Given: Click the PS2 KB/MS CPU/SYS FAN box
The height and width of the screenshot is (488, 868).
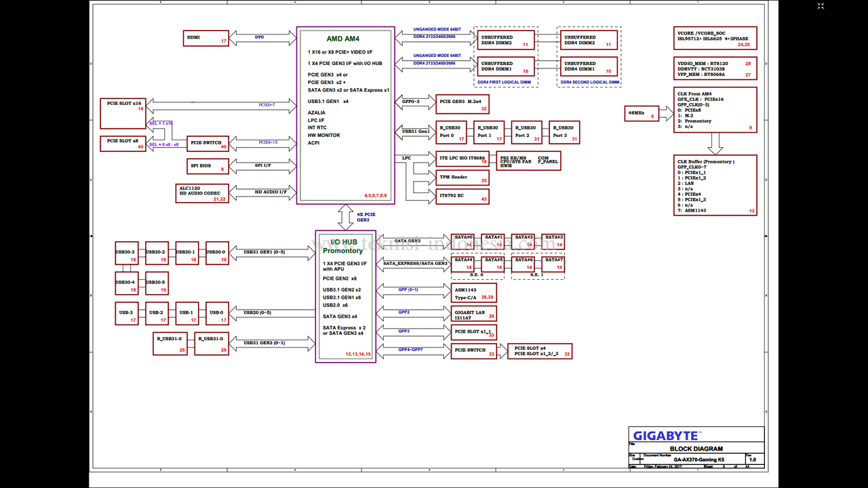Looking at the screenshot, I should pyautogui.click(x=529, y=161).
